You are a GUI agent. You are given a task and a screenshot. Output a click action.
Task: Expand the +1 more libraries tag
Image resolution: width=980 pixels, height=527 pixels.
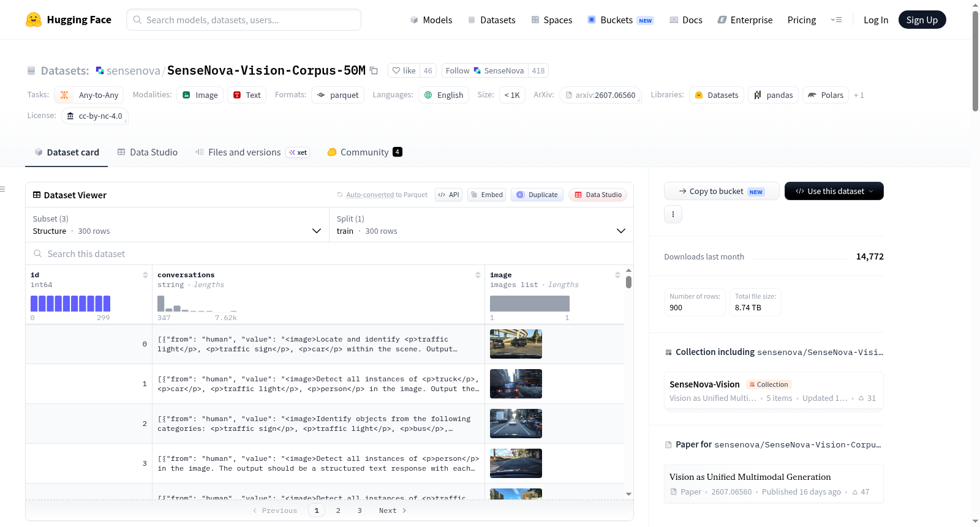(859, 95)
